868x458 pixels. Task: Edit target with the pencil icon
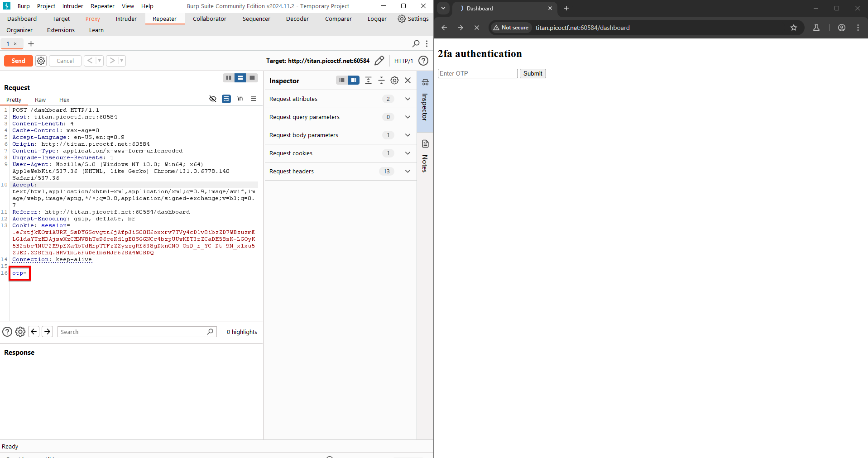pyautogui.click(x=379, y=61)
